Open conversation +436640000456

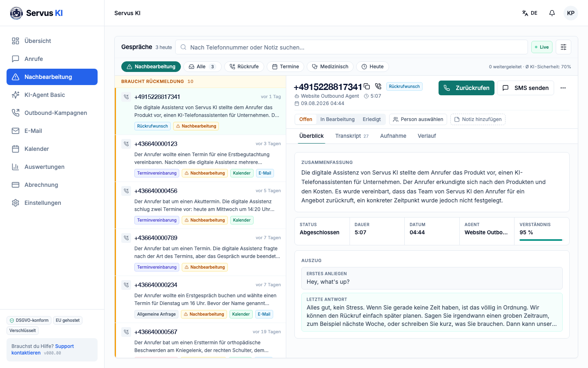pyautogui.click(x=201, y=205)
